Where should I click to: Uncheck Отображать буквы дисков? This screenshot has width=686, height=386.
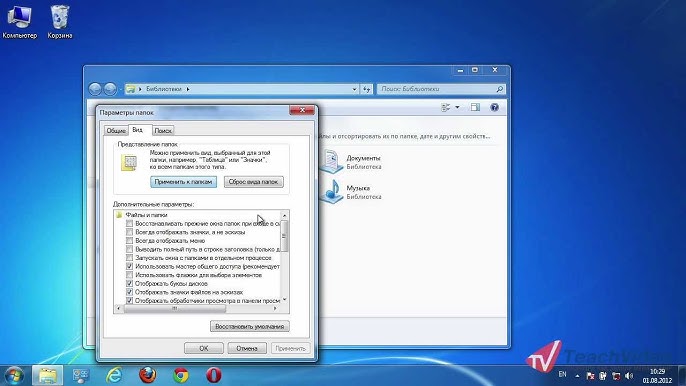tap(130, 284)
